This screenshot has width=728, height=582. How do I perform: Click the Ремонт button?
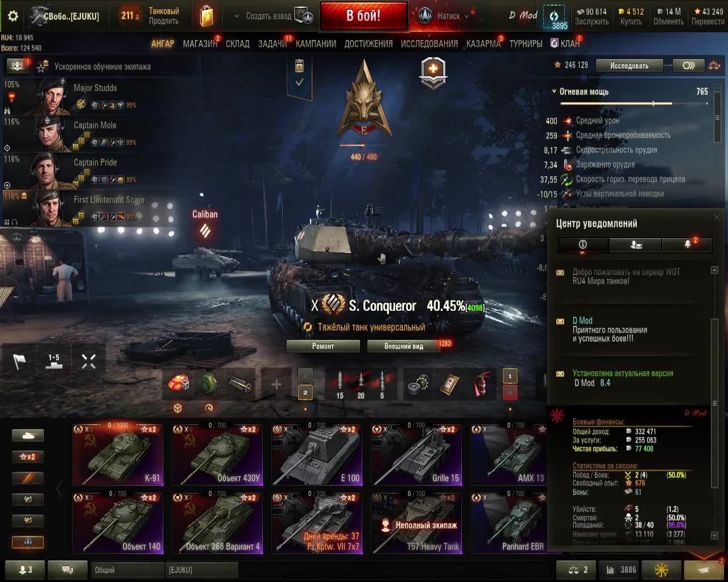pos(323,346)
